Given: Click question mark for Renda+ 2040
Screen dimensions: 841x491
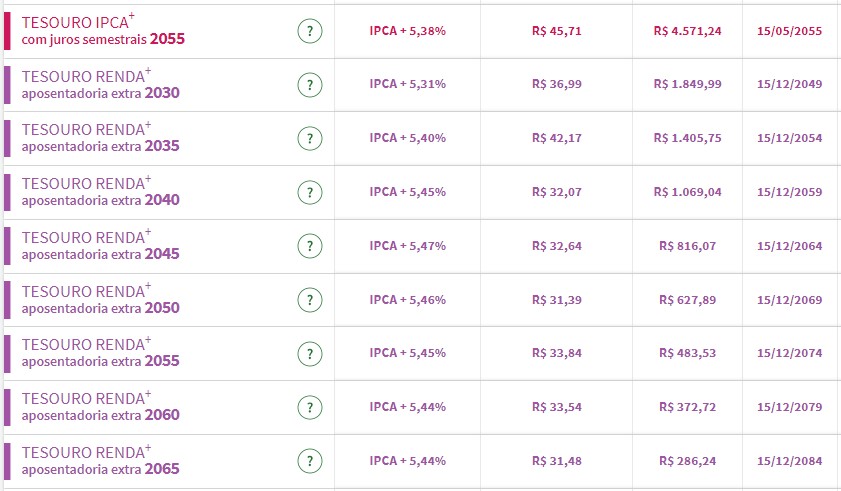Looking at the screenshot, I should point(310,192).
